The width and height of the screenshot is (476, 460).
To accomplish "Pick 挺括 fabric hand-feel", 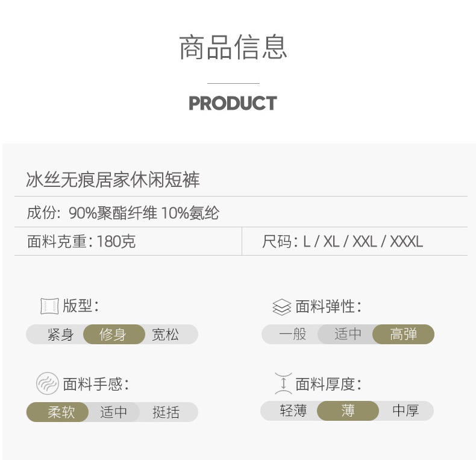I will tap(166, 412).
